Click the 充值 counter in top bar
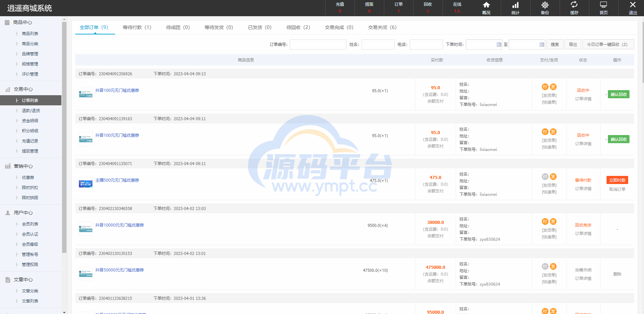644x314 pixels. pyautogui.click(x=340, y=7)
